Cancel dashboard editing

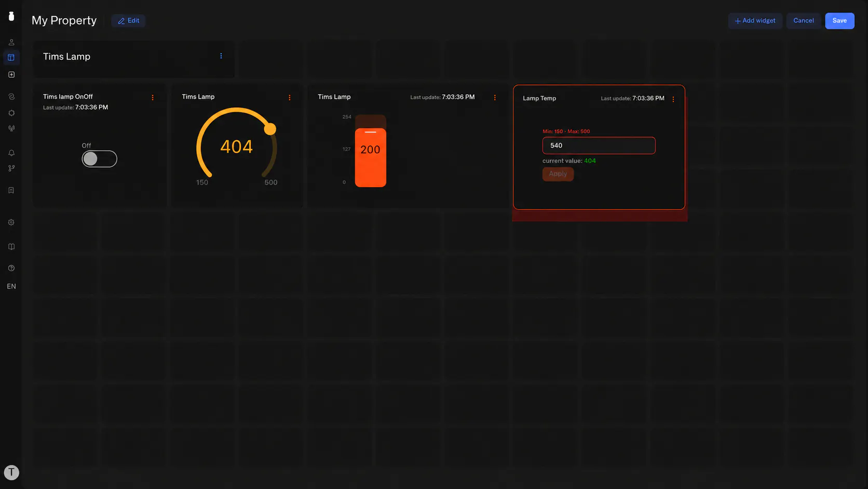[x=804, y=21]
